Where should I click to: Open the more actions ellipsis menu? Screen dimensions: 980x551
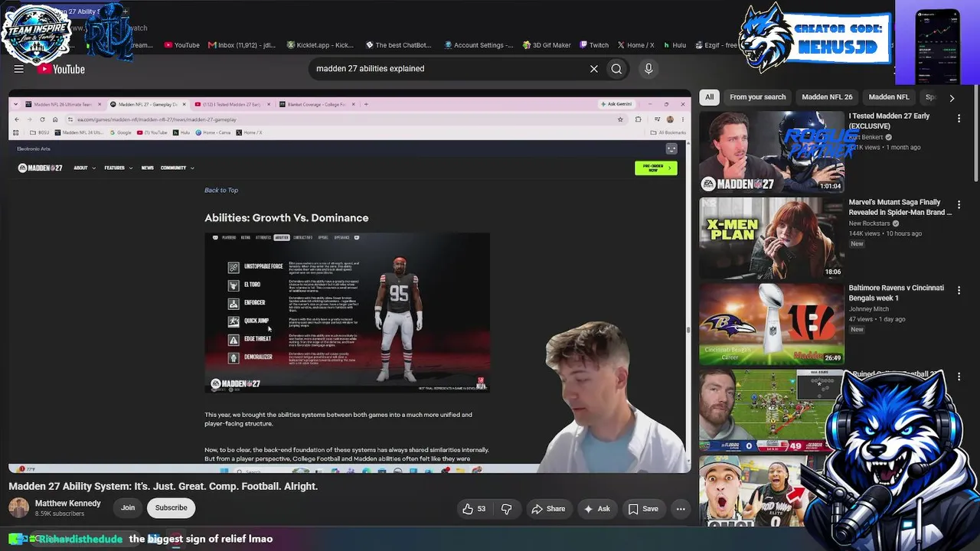coord(680,509)
